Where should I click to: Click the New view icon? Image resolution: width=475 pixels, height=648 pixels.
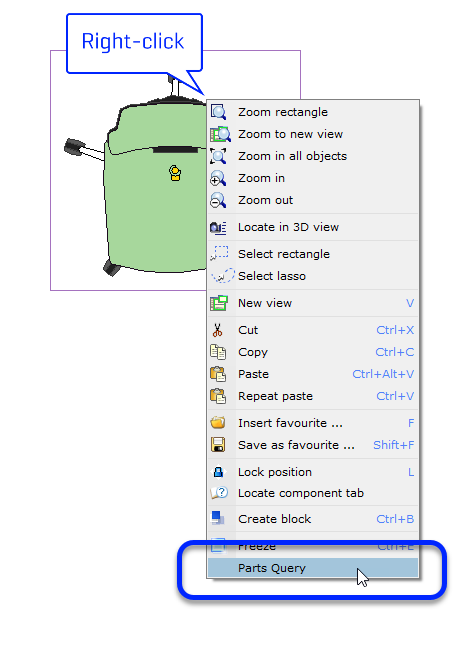(x=219, y=303)
